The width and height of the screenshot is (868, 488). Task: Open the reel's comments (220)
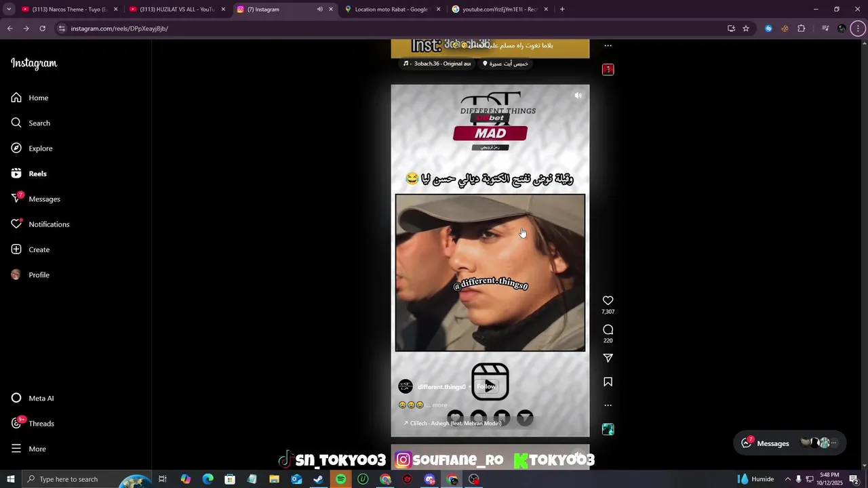tap(608, 330)
